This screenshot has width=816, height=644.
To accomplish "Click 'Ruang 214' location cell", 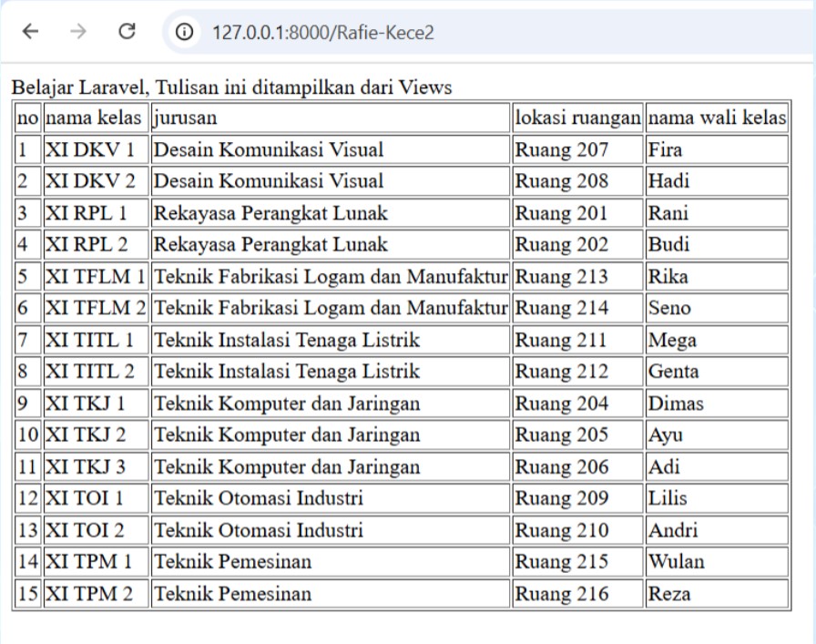I will click(577, 308).
